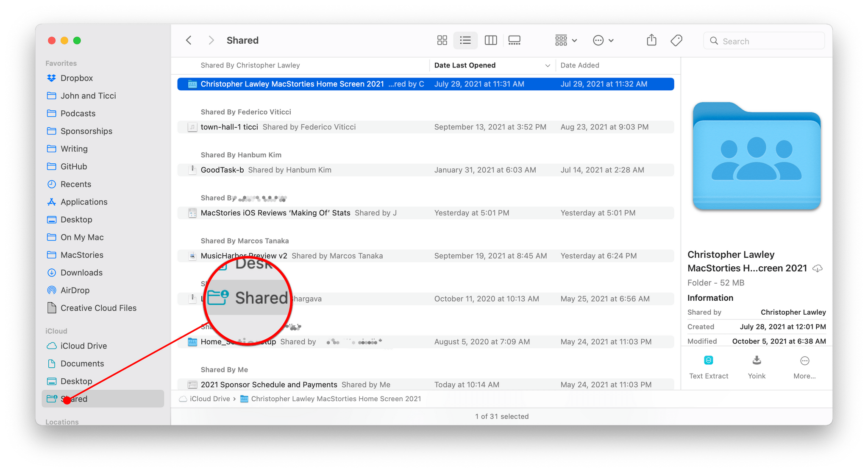Select 2021 Sponsor Schedule and Payments
The width and height of the screenshot is (868, 472).
point(426,384)
